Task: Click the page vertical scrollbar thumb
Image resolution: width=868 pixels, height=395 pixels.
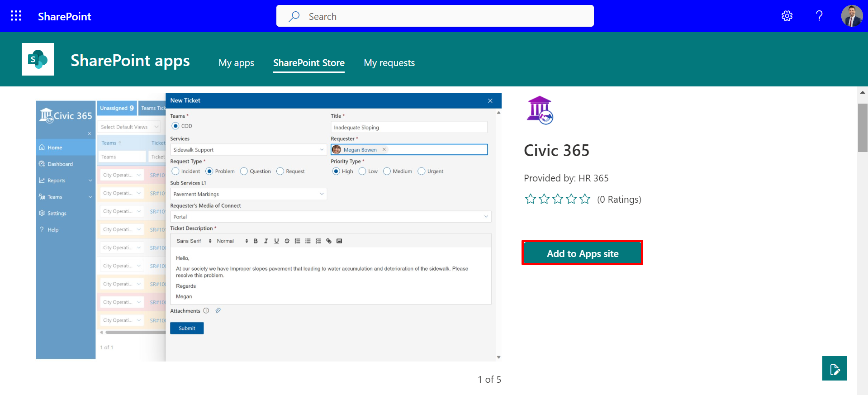Action: point(863,128)
